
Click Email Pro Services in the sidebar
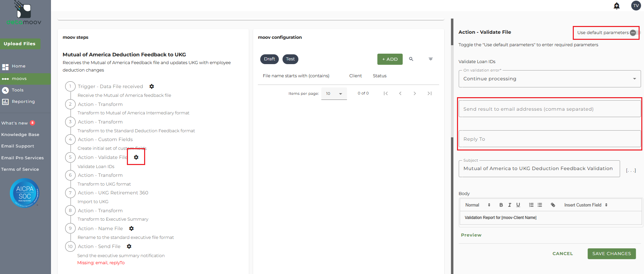[x=23, y=158]
